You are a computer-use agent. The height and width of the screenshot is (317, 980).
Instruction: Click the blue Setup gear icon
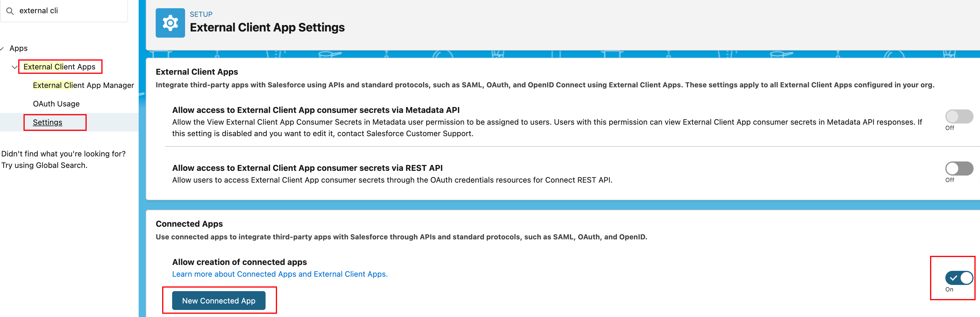coord(170,23)
